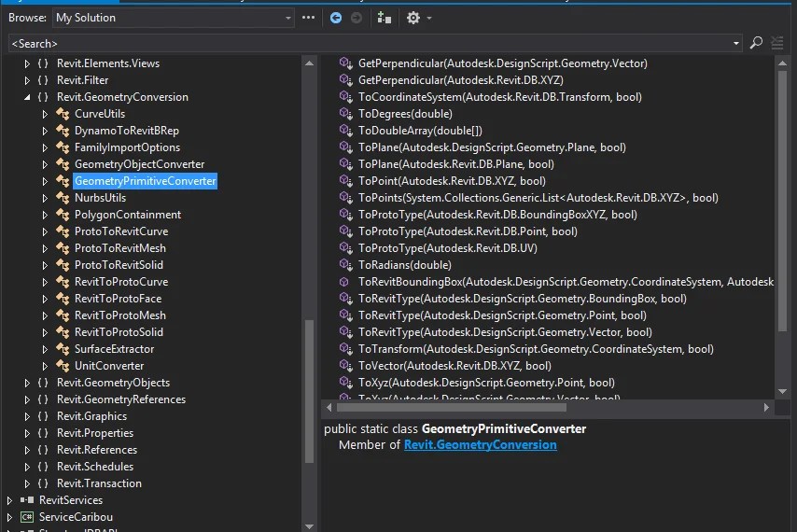Expand the GeometryPrimitiveConverter class node
The image size is (797, 532).
[x=45, y=181]
